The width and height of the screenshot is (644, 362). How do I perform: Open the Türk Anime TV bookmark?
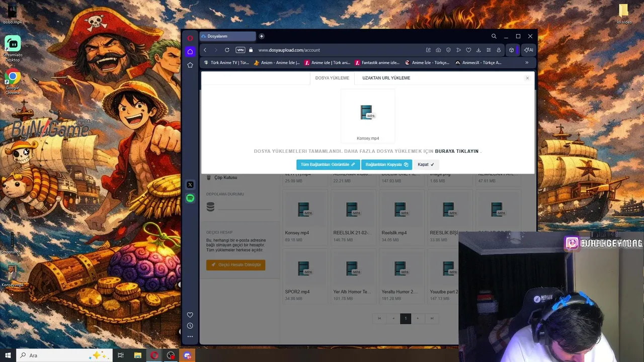click(x=226, y=63)
